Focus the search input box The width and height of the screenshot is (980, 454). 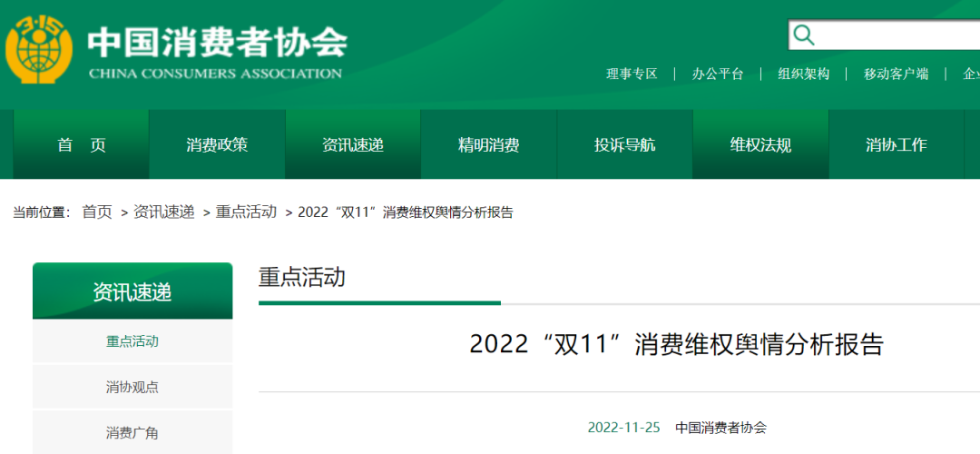[884, 35]
